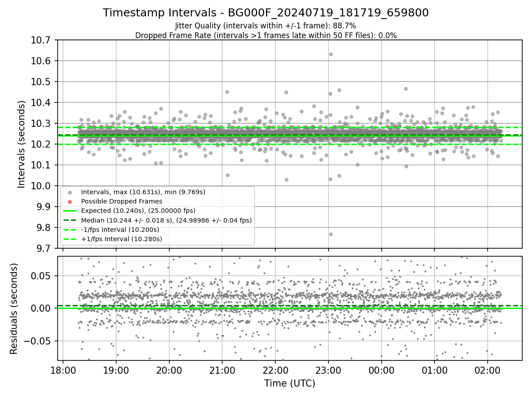The image size is (532, 399).
Task: Select legend entry starting with 'Median (10.244'
Action: (166, 220)
